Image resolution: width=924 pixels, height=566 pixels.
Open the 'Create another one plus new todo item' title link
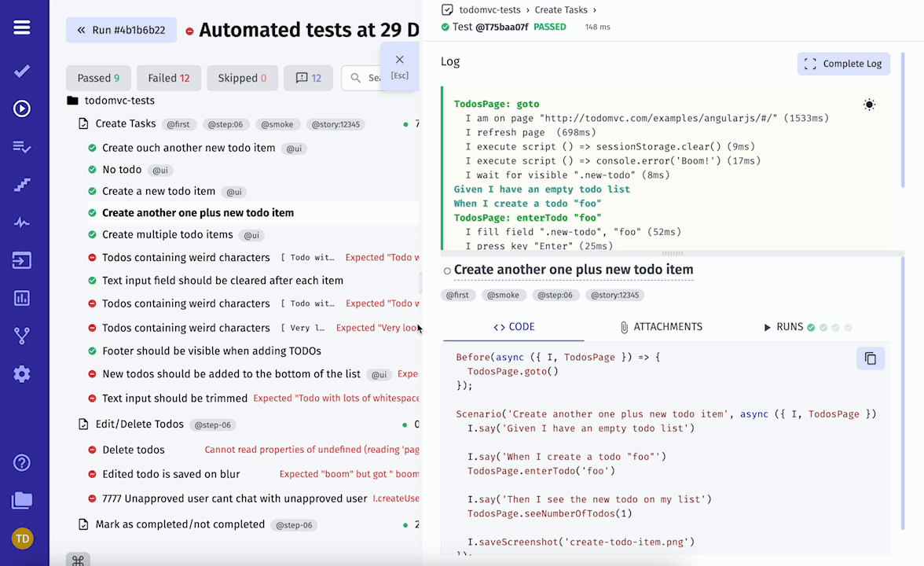click(574, 270)
